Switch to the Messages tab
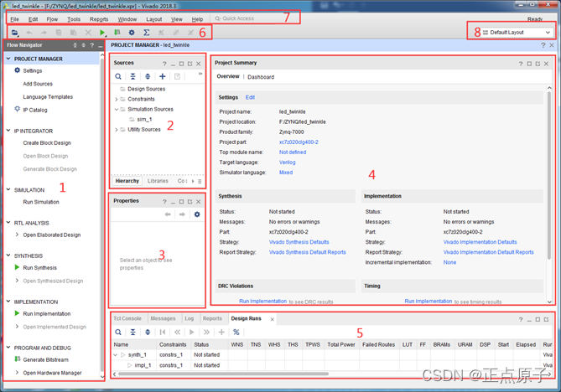Image resolution: width=561 pixels, height=392 pixels. (163, 318)
